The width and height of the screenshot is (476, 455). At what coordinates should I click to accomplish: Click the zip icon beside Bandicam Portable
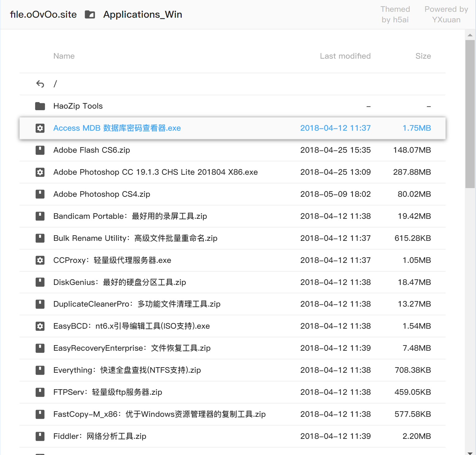point(40,216)
